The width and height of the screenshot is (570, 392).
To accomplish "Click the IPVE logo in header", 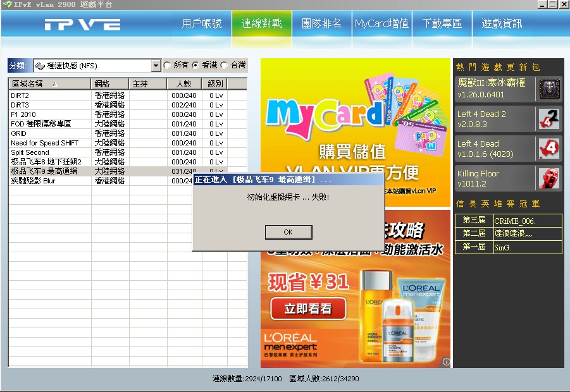I will click(x=82, y=25).
